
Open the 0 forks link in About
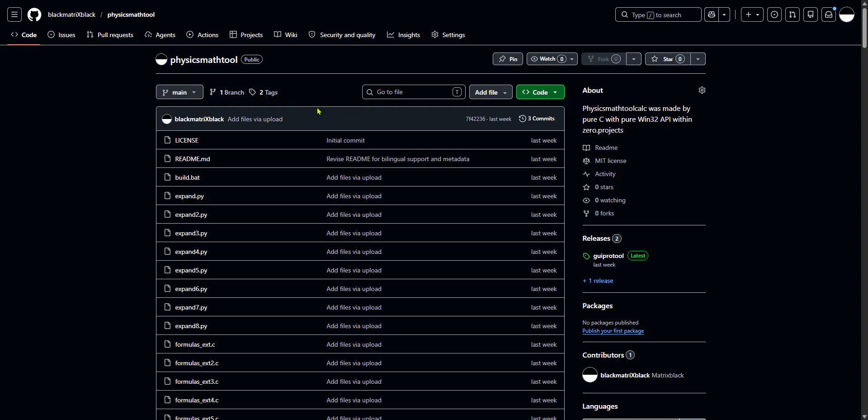click(x=604, y=213)
